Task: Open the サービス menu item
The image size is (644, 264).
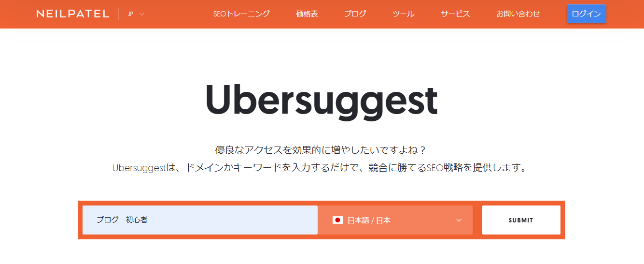Action: [x=455, y=14]
